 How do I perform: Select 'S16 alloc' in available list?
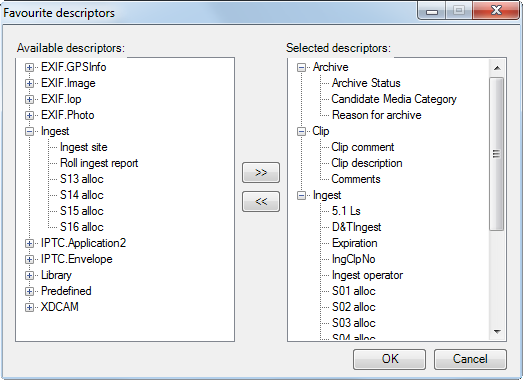click(82, 227)
